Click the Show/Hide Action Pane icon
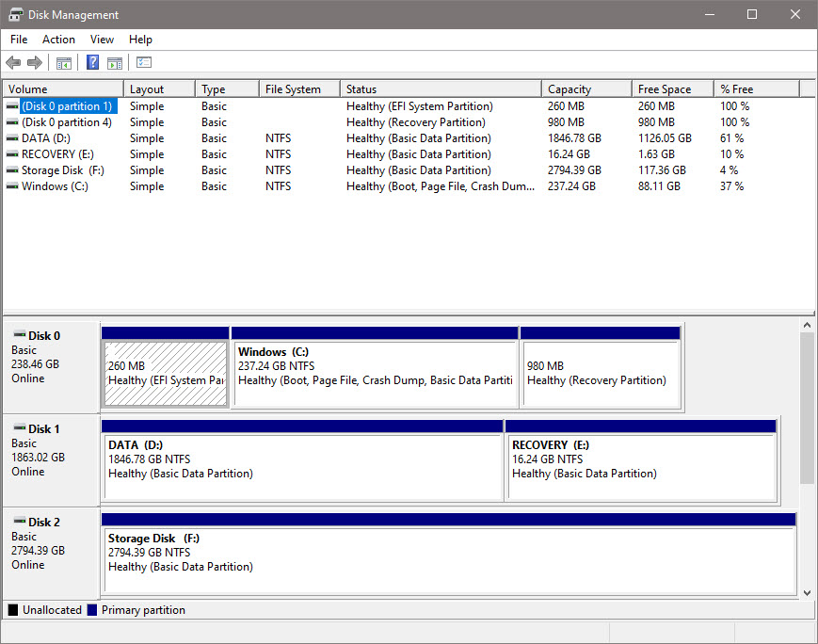The width and height of the screenshot is (818, 644). (115, 63)
